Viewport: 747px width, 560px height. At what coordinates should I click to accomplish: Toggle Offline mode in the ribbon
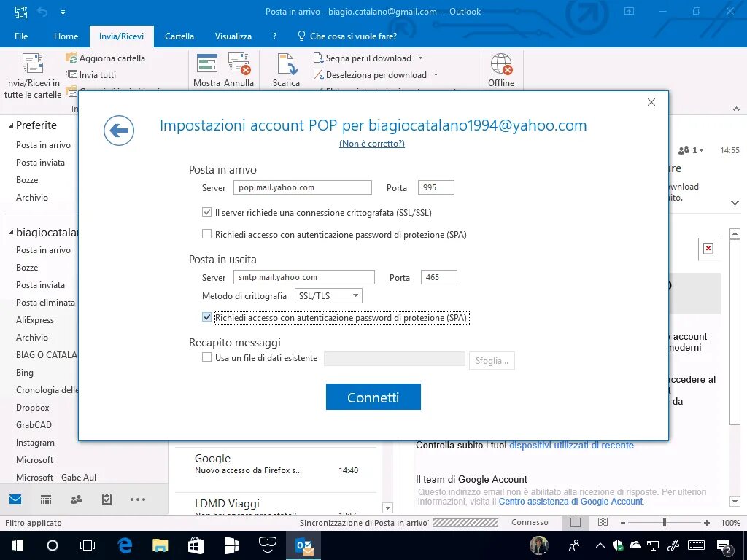pos(500,69)
